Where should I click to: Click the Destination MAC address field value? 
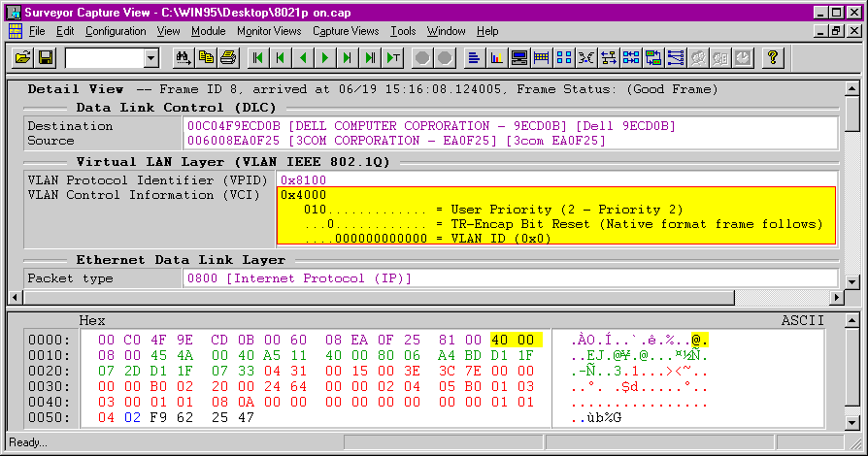click(x=428, y=126)
